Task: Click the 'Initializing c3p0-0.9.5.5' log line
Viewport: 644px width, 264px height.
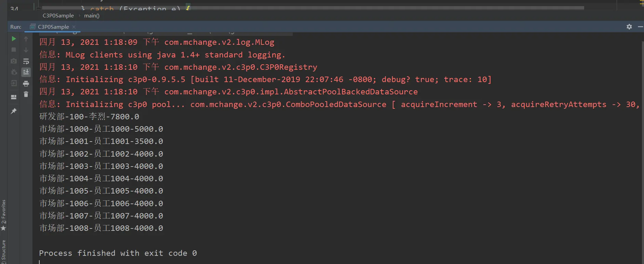Action: click(x=265, y=79)
